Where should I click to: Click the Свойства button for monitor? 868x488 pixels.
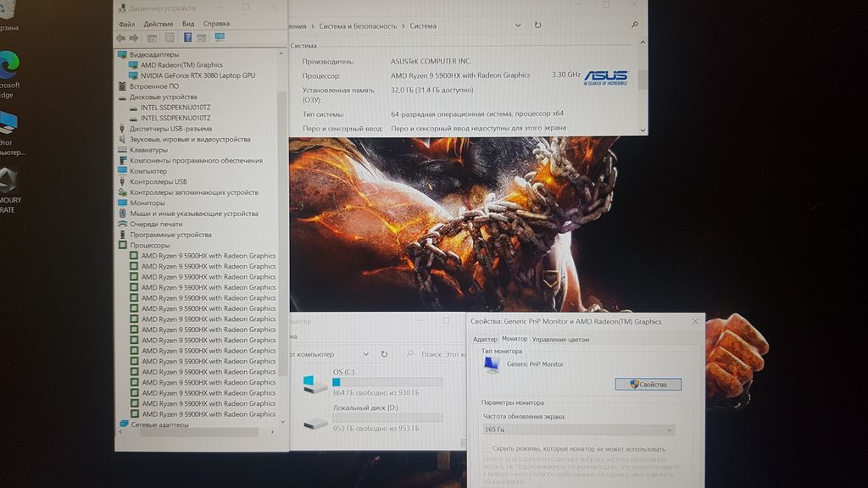(648, 384)
